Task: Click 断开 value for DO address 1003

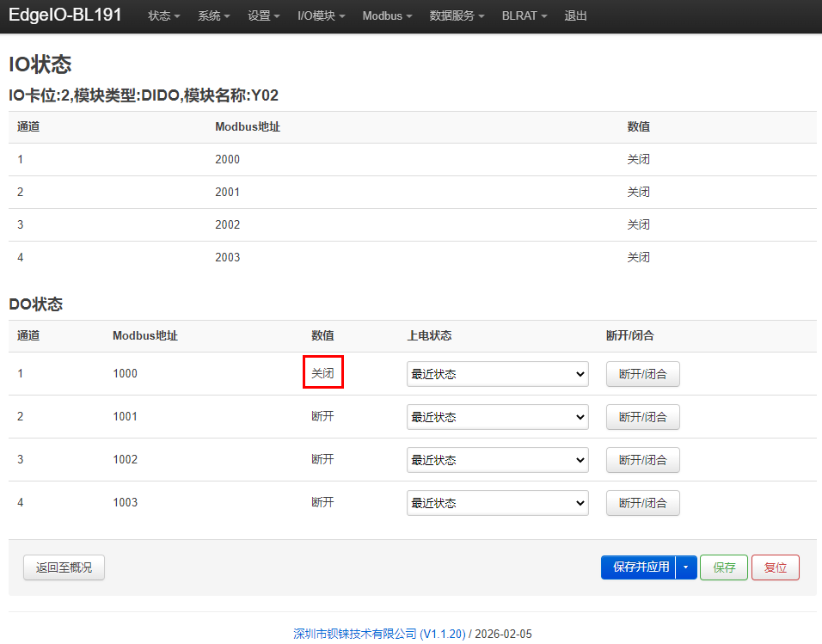Action: tap(323, 502)
